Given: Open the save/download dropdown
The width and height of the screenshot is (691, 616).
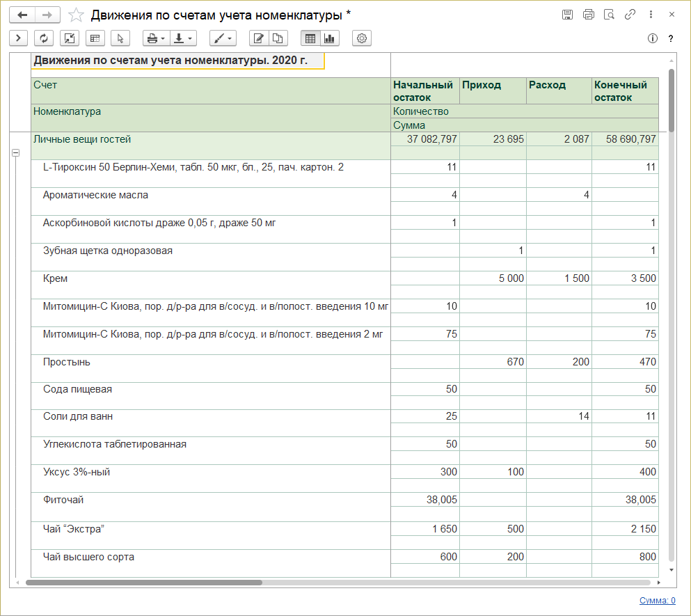Looking at the screenshot, I should pos(183,38).
